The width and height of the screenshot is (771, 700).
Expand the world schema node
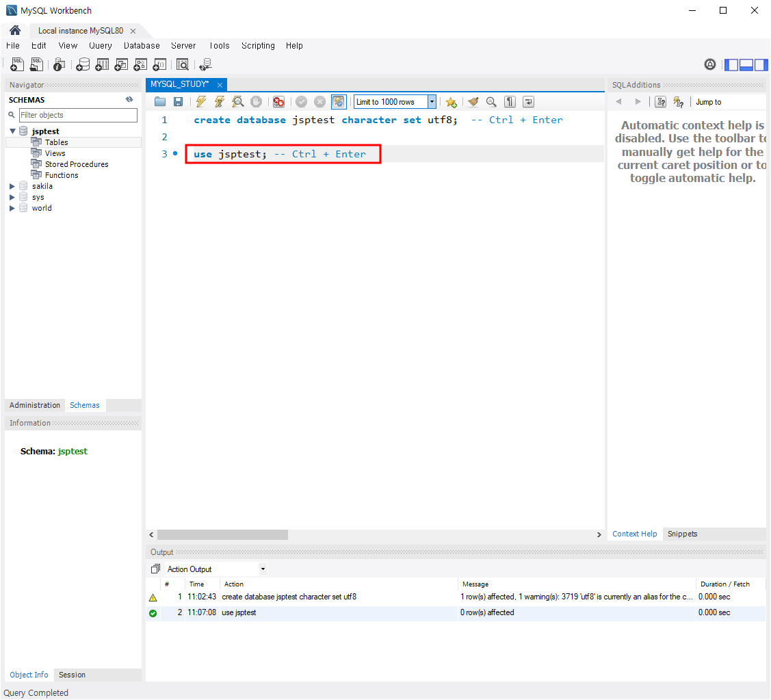click(x=12, y=208)
